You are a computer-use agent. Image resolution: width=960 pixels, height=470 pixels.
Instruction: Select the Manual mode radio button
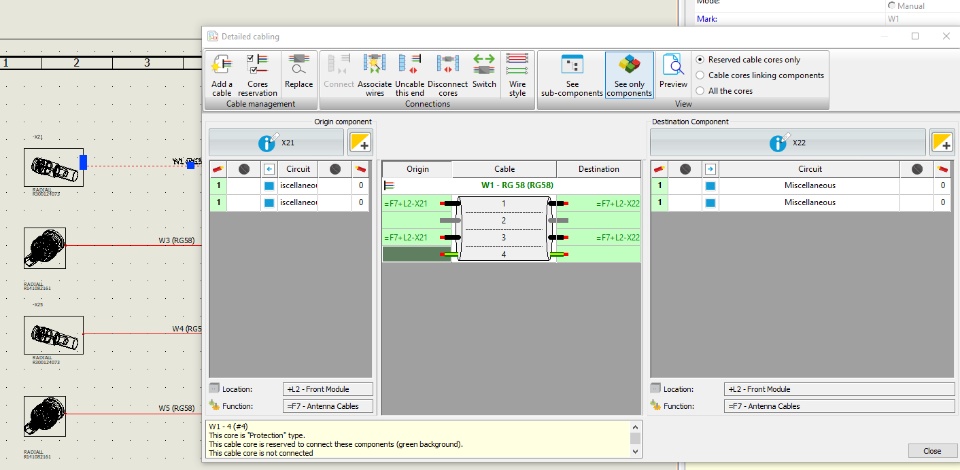(906, 6)
